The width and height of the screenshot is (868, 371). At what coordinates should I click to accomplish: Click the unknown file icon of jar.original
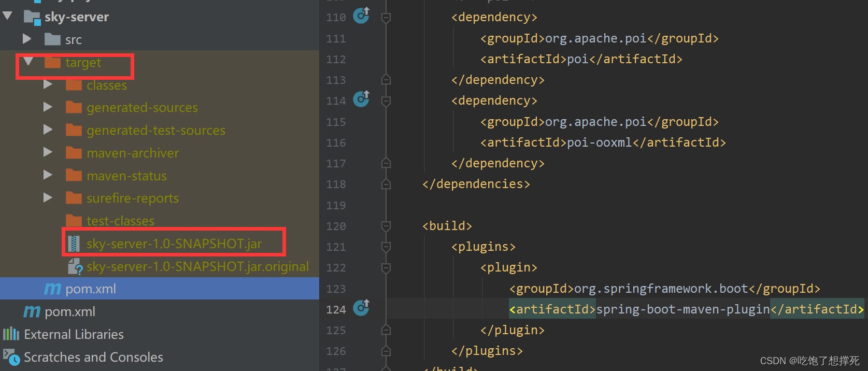coord(75,266)
